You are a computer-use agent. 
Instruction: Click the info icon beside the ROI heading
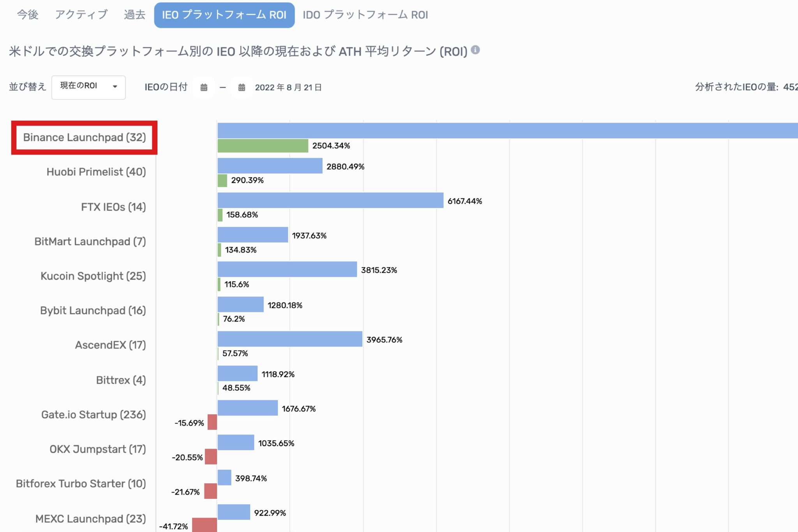click(475, 50)
